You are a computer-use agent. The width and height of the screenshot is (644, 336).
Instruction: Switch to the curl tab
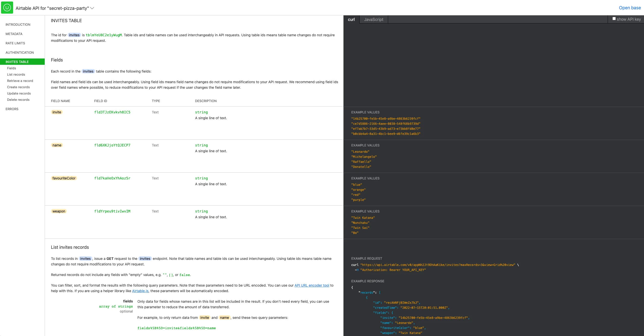[x=351, y=19]
